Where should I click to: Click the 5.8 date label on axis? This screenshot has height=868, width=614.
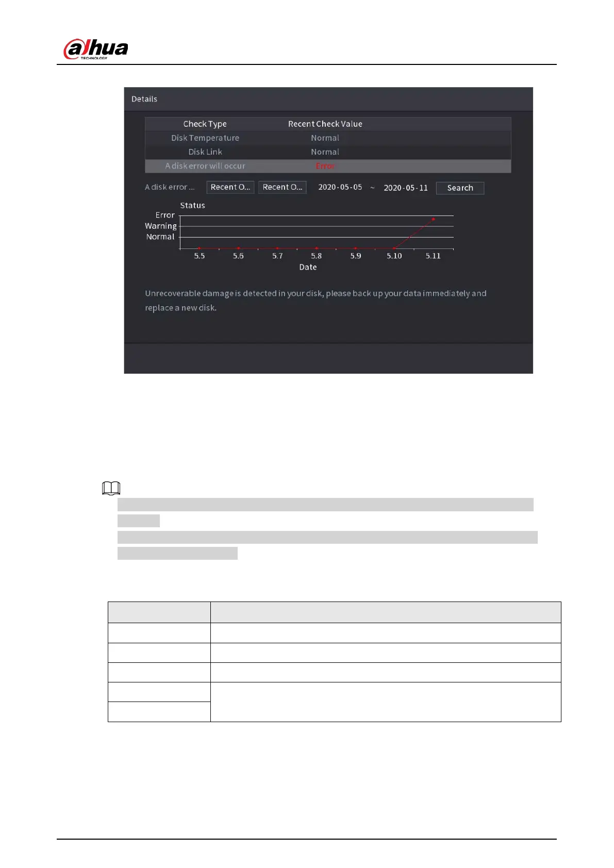pos(317,256)
